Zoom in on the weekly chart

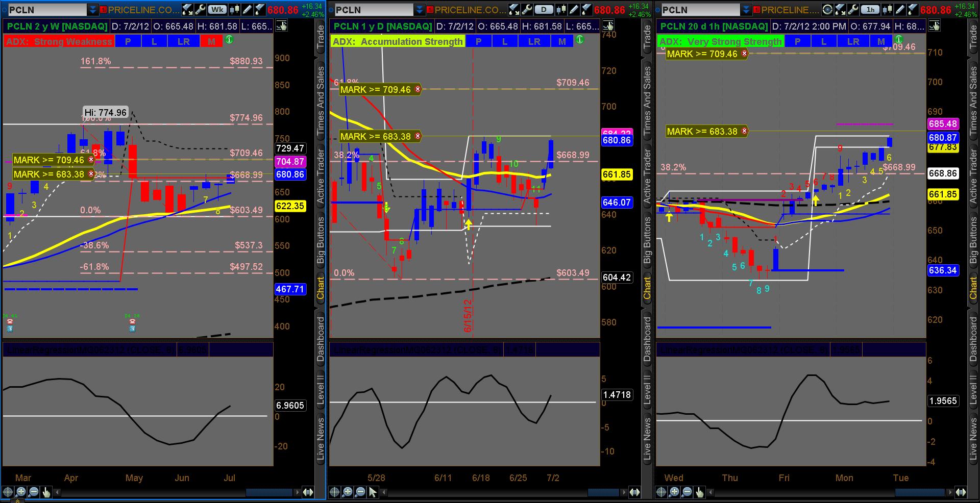tap(20, 492)
